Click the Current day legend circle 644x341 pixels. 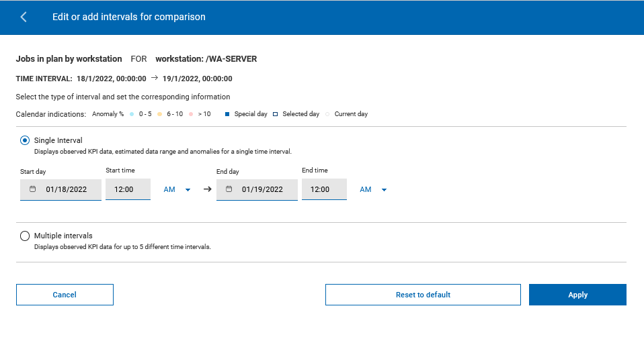coord(328,114)
